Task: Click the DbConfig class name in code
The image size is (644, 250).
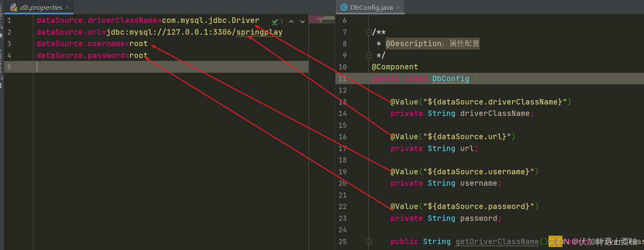Action: pos(451,79)
